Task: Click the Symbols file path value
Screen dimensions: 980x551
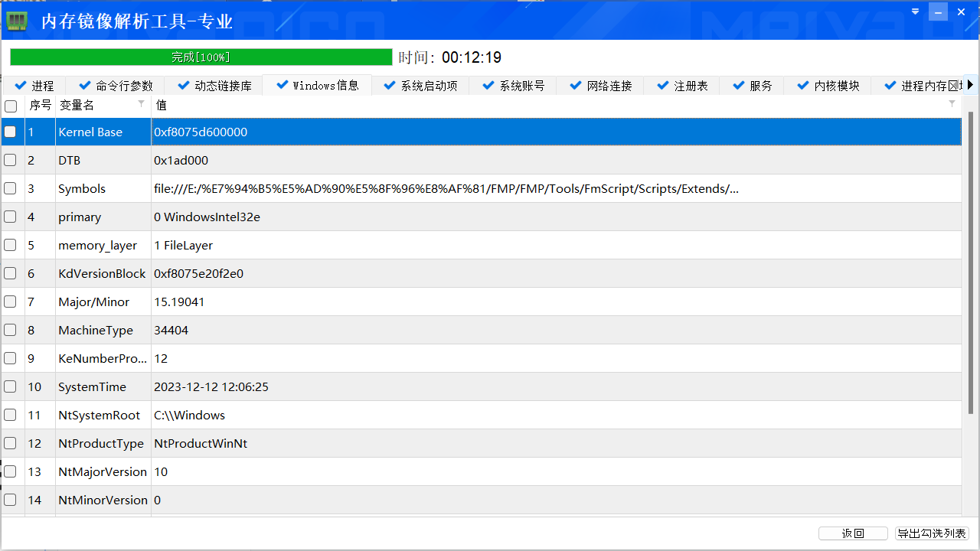Action: 446,188
